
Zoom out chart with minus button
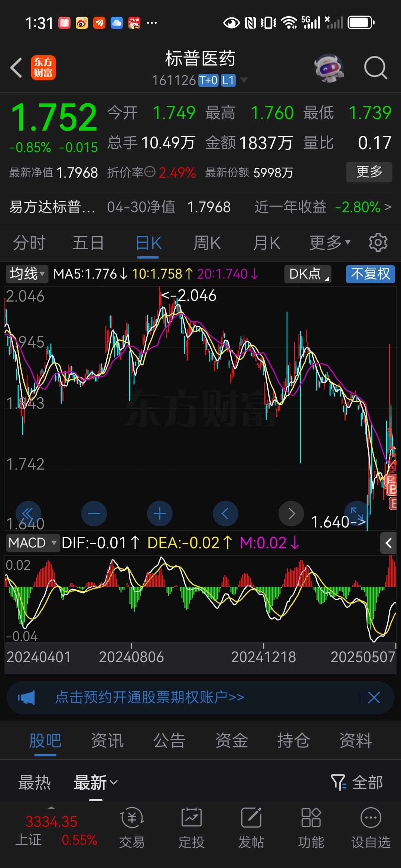tap(94, 514)
